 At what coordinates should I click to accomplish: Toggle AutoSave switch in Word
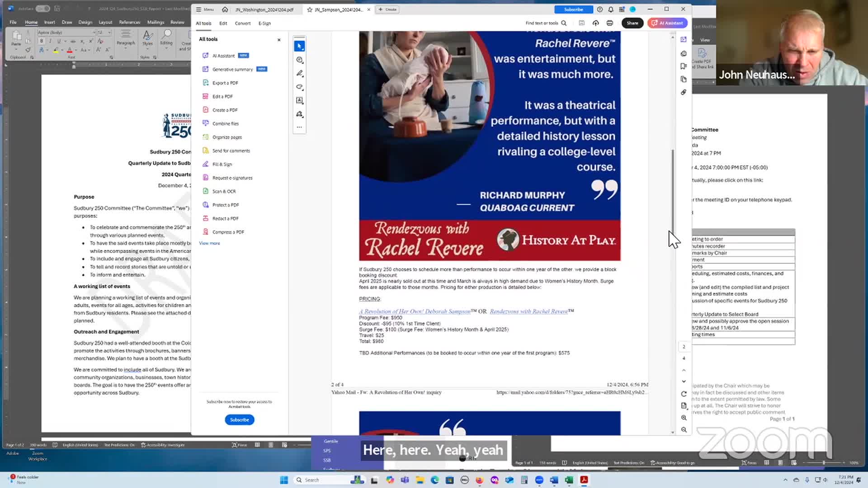[42, 9]
